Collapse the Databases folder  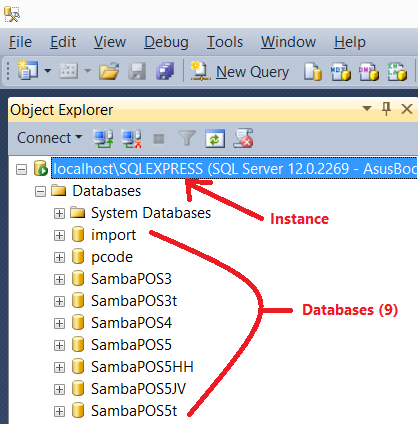40,192
